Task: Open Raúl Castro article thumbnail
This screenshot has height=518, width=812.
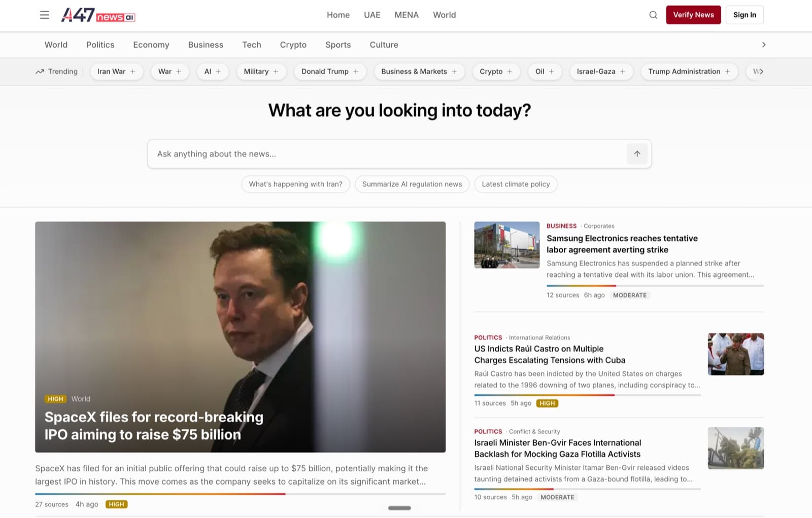Action: click(735, 354)
